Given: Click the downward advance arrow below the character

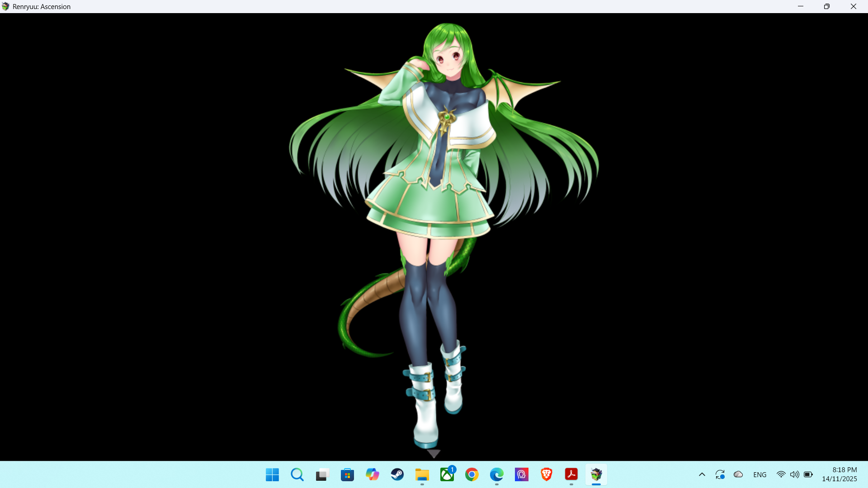Looking at the screenshot, I should tap(434, 453).
